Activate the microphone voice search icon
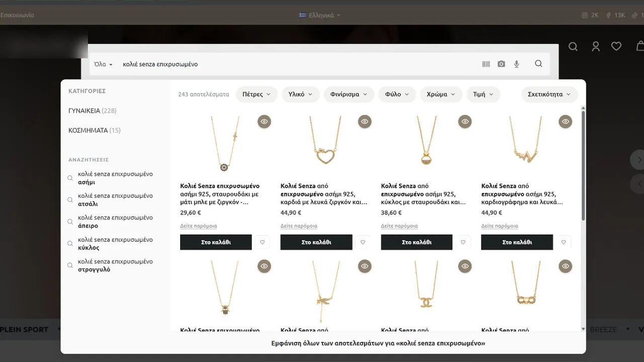 pyautogui.click(x=516, y=64)
